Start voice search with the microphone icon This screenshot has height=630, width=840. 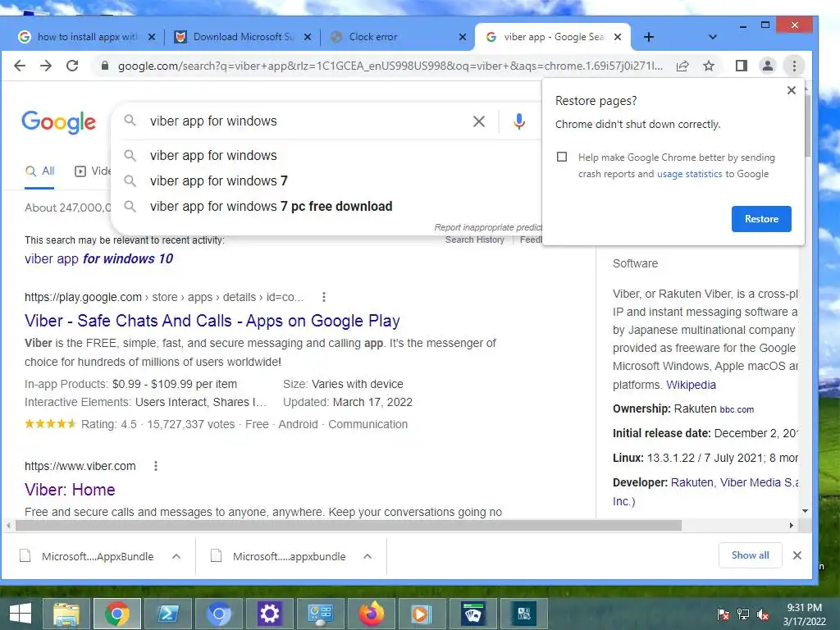point(518,121)
